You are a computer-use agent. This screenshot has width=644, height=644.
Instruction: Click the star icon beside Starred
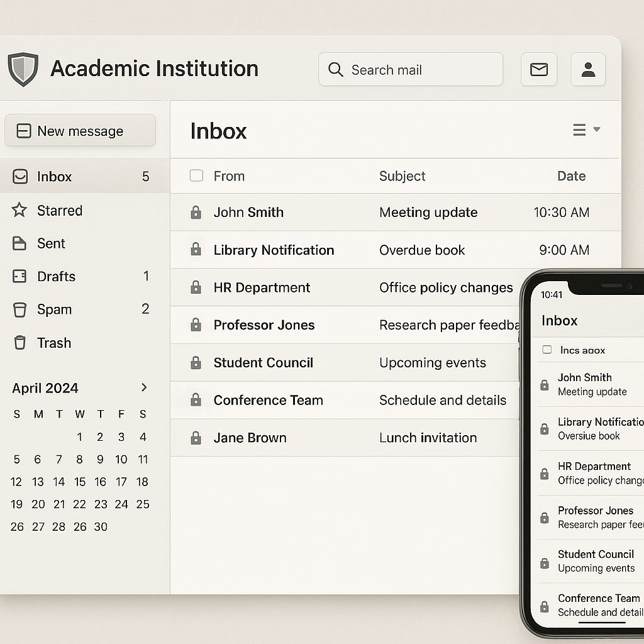tap(19, 211)
